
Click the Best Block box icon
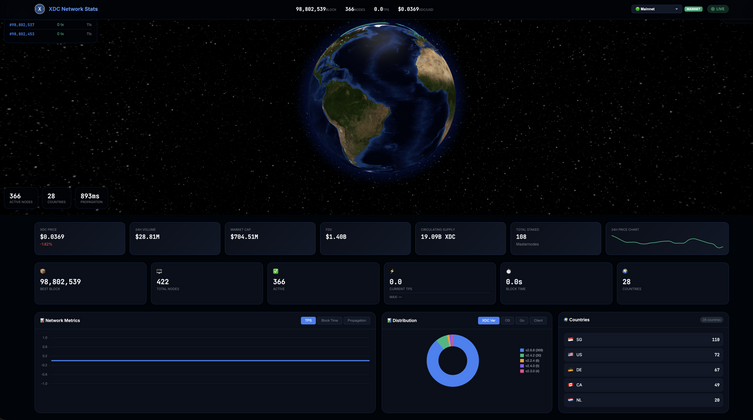click(x=43, y=271)
